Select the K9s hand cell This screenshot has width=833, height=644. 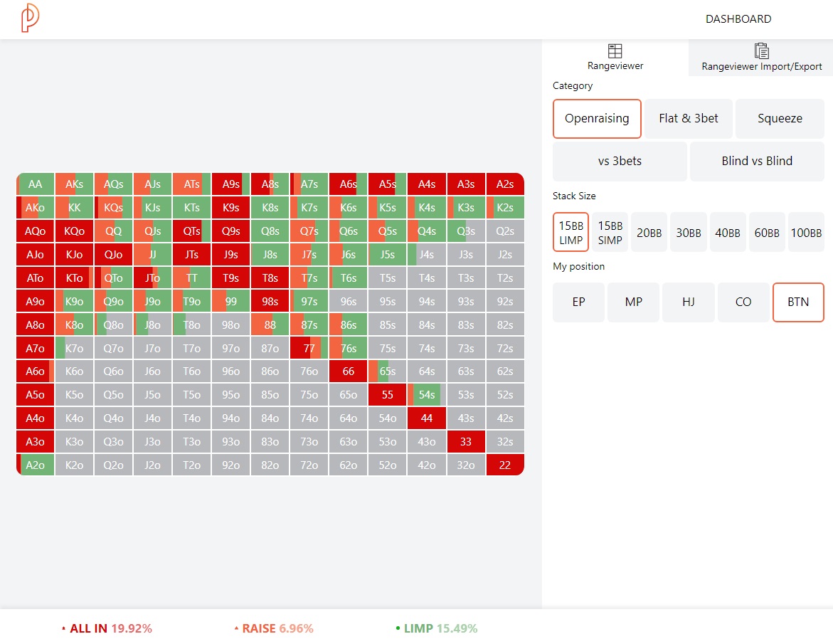click(x=230, y=208)
